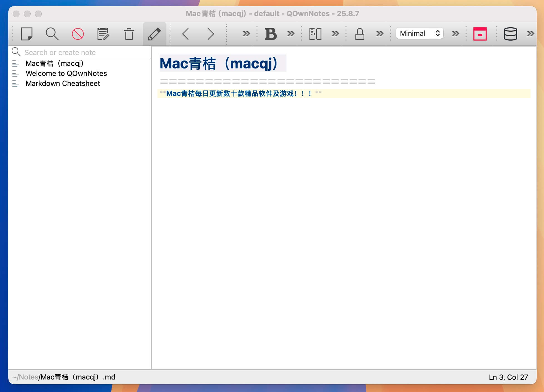Click the red calendar-style toolbar icon
Viewport: 544px width, 392px height.
pos(480,34)
